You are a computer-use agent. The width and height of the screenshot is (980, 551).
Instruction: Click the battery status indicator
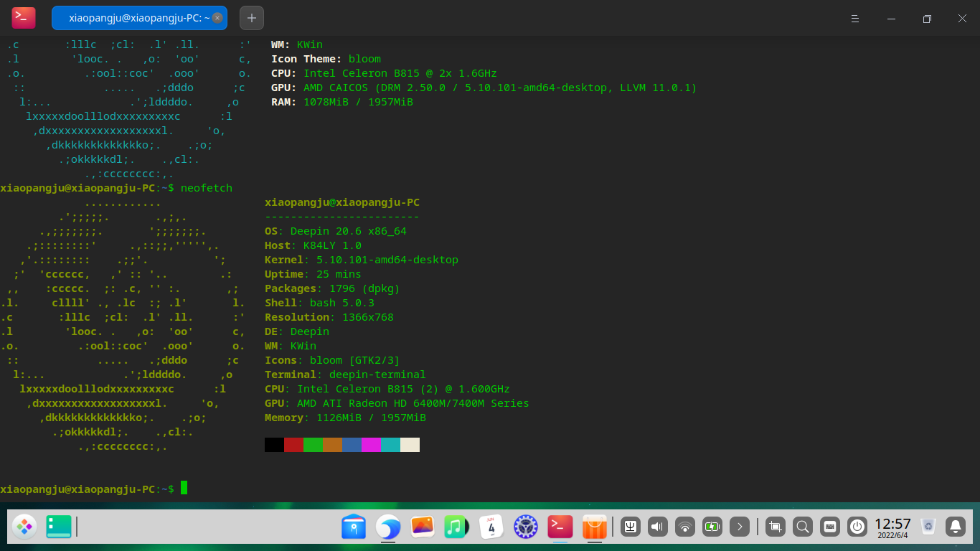coord(712,527)
